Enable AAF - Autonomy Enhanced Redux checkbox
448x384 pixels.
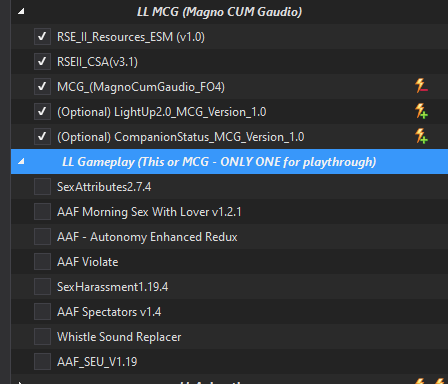tap(42, 237)
